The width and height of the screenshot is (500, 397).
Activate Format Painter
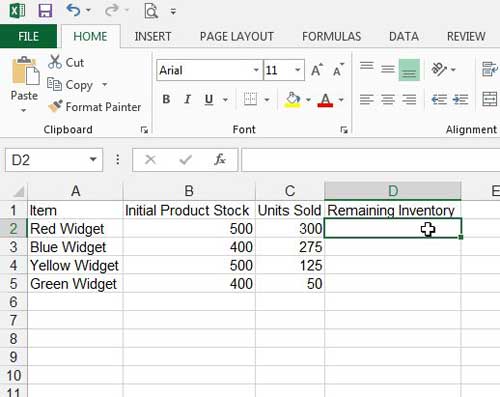click(x=94, y=107)
